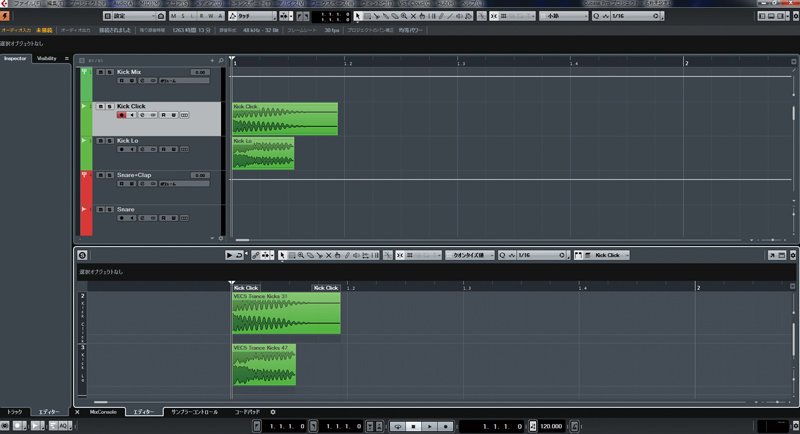800x434 pixels.
Task: Click the Record button in the transport bar
Action: pyautogui.click(x=445, y=426)
